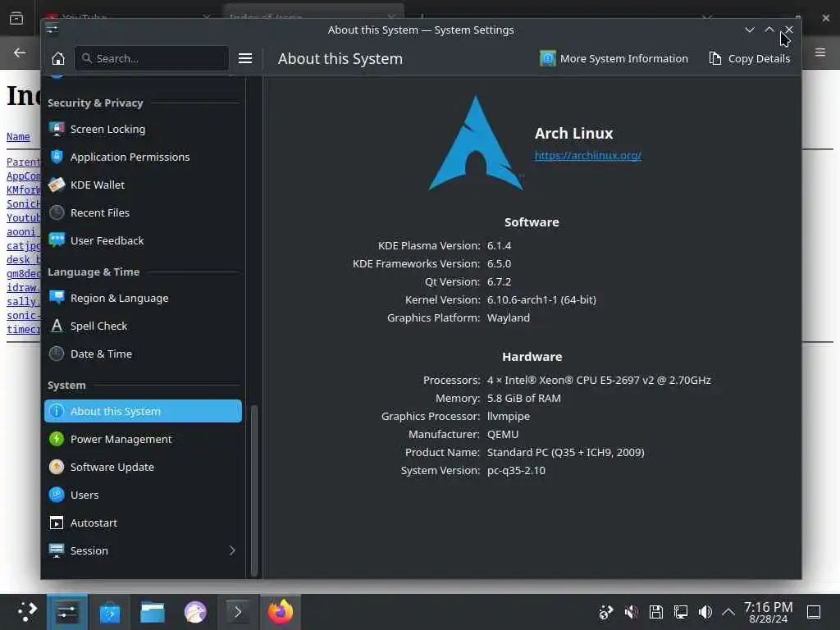
Task: Select the Software Update icon
Action: coord(57,467)
